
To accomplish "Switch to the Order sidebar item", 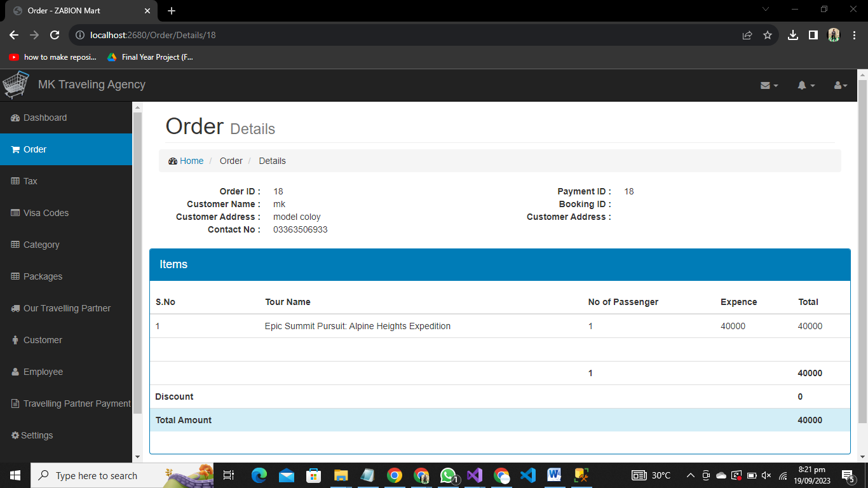I will 33,149.
